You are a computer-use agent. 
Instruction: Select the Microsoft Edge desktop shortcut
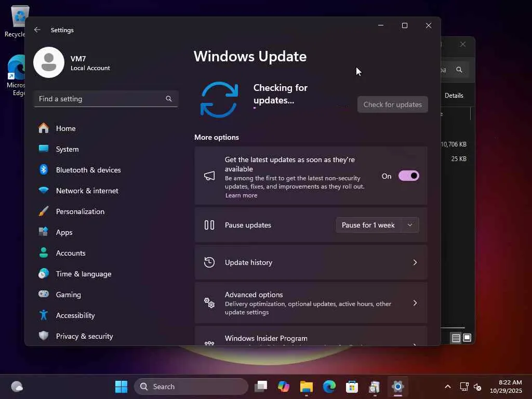click(x=16, y=75)
